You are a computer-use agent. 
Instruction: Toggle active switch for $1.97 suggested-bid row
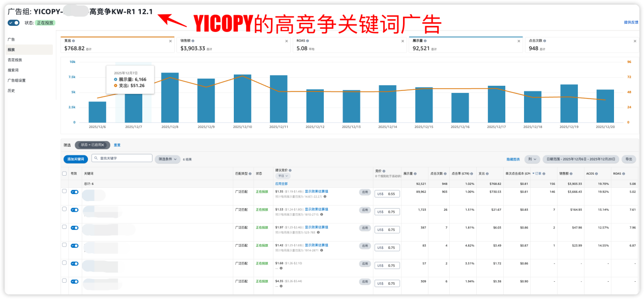click(75, 228)
